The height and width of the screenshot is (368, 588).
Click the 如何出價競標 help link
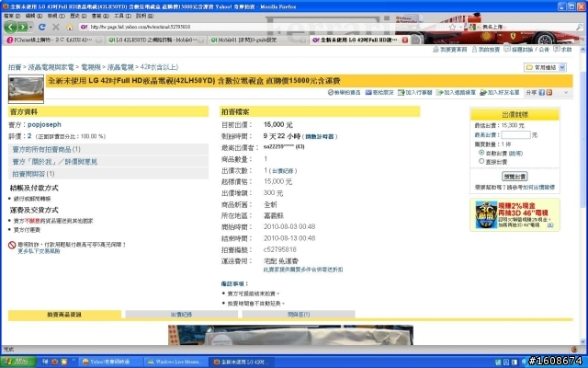tap(539, 187)
